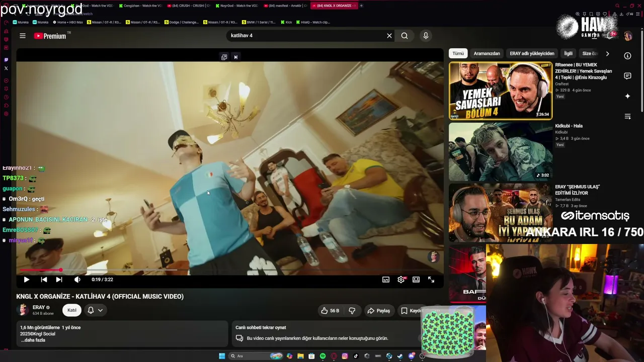Toggle subtitles on the player
644x362 pixels.
(386, 280)
